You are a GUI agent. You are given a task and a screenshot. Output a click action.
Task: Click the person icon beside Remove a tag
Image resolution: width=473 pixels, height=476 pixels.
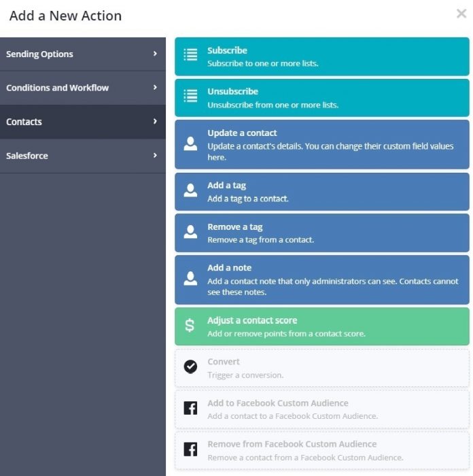coord(191,233)
